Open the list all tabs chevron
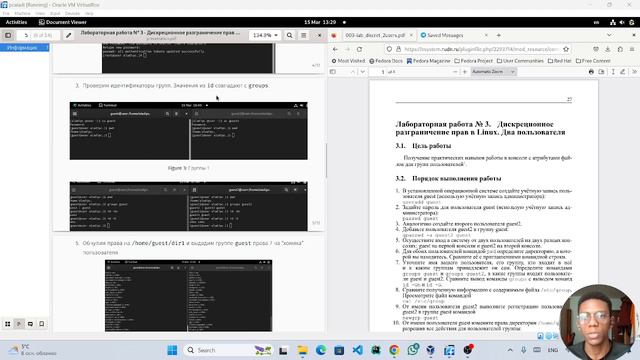640x360 pixels. [609, 36]
